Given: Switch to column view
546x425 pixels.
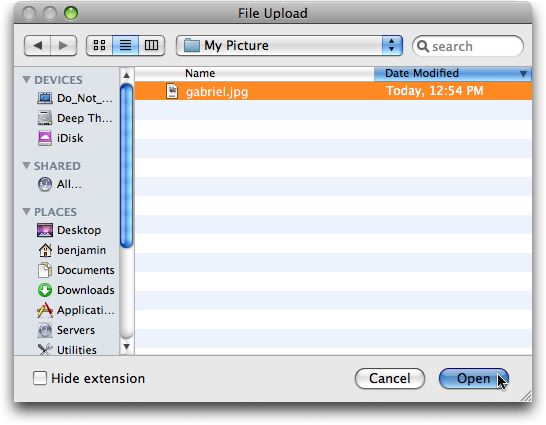Looking at the screenshot, I should pos(151,46).
